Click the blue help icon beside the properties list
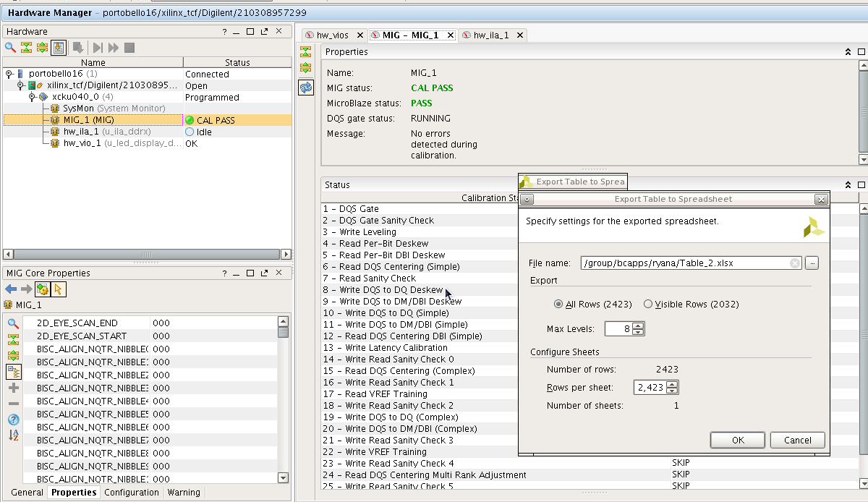The image size is (868, 502). click(x=13, y=420)
